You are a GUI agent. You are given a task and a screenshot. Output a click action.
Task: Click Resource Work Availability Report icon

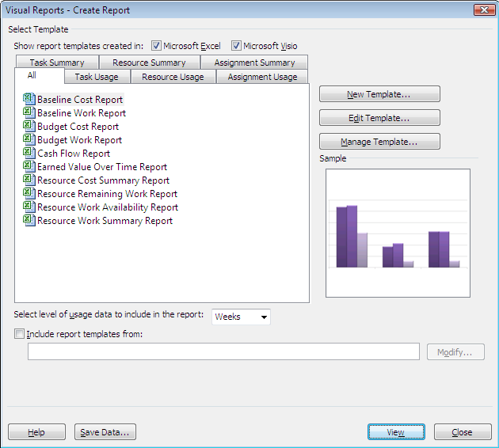click(29, 207)
